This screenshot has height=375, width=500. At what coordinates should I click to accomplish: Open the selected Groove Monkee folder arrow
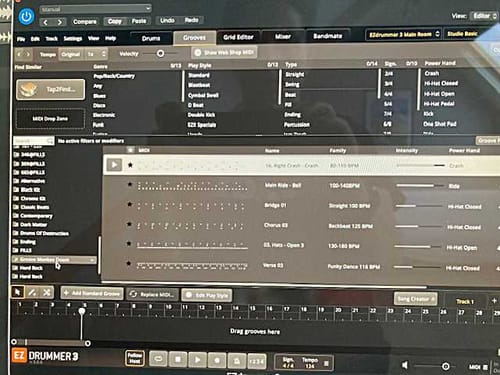pyautogui.click(x=92, y=260)
